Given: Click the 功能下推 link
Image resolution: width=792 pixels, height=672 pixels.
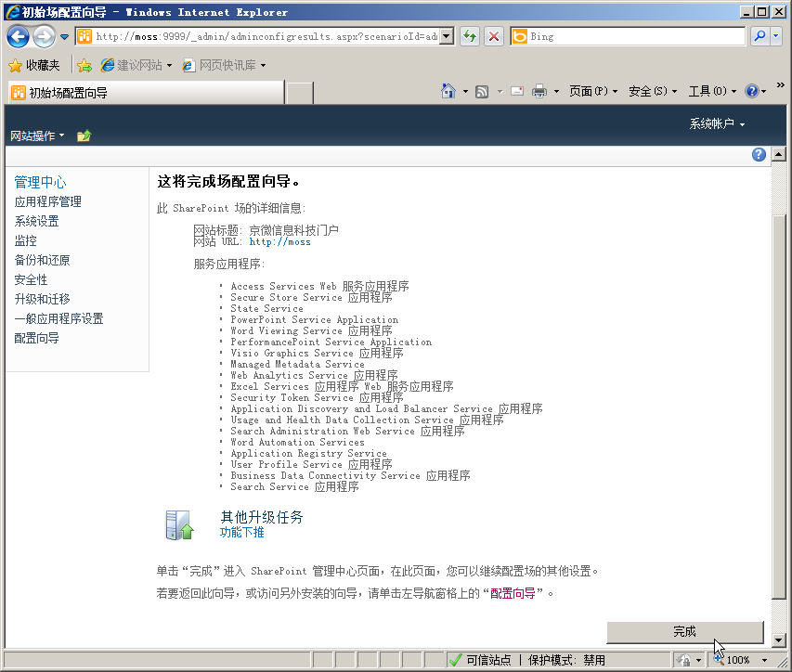Looking at the screenshot, I should (x=242, y=532).
